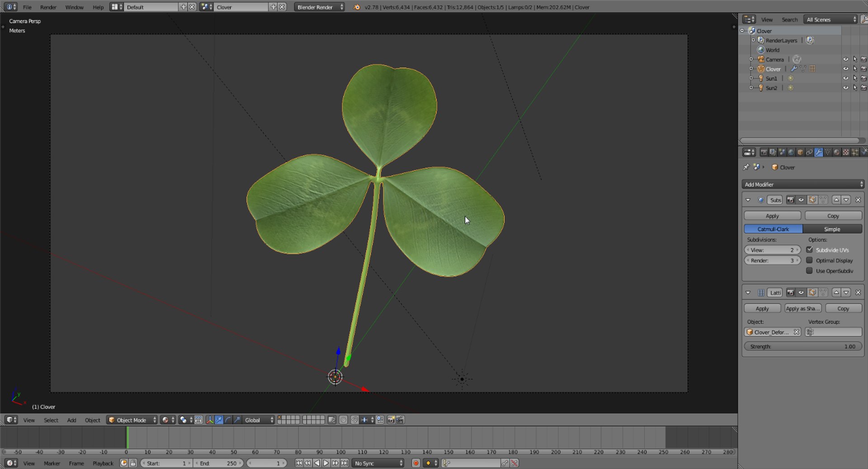Toggle viewport visibility of Clover in outliner

coord(845,69)
